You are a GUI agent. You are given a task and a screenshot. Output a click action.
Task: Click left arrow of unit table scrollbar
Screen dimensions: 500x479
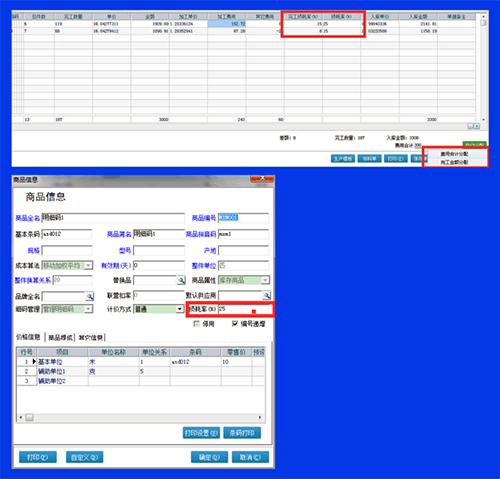[x=21, y=417]
